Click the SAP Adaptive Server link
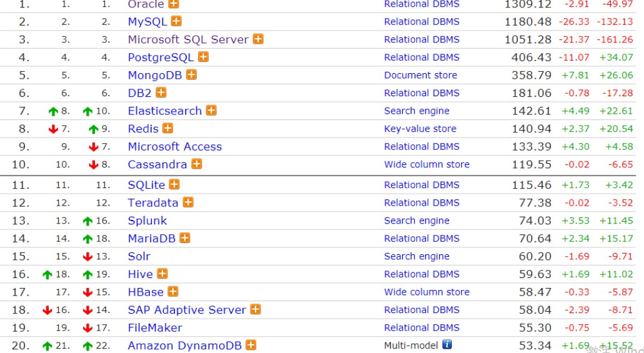 [x=187, y=310]
